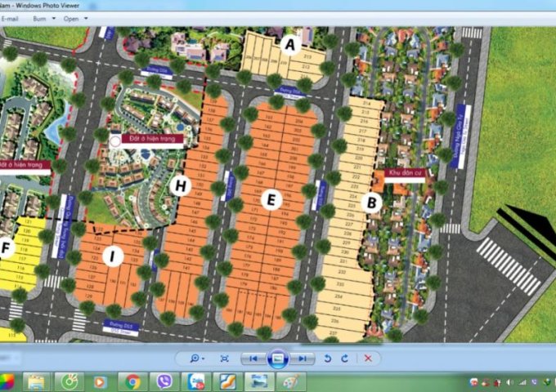Click the circled letter E on the map

(271, 200)
